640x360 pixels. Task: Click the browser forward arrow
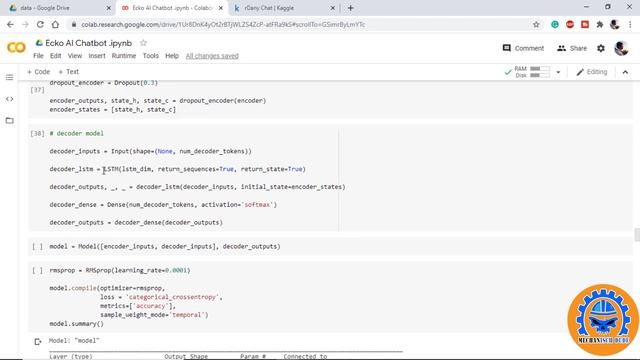click(25, 24)
